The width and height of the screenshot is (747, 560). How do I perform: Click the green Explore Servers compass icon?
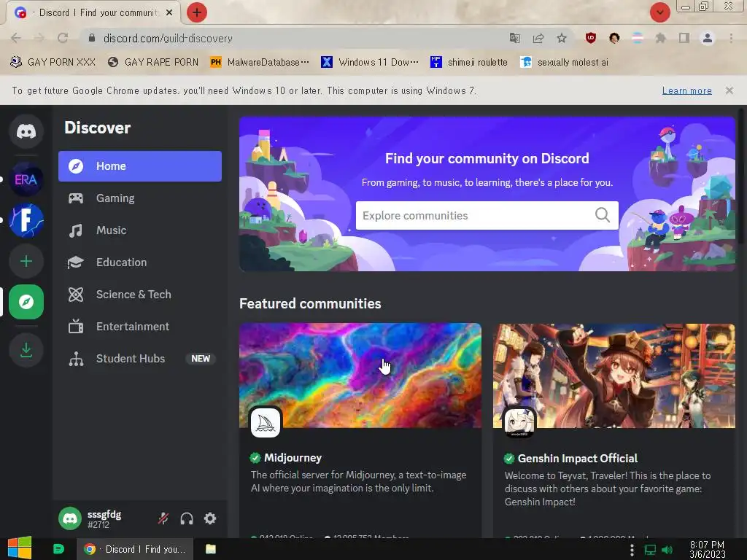click(26, 302)
